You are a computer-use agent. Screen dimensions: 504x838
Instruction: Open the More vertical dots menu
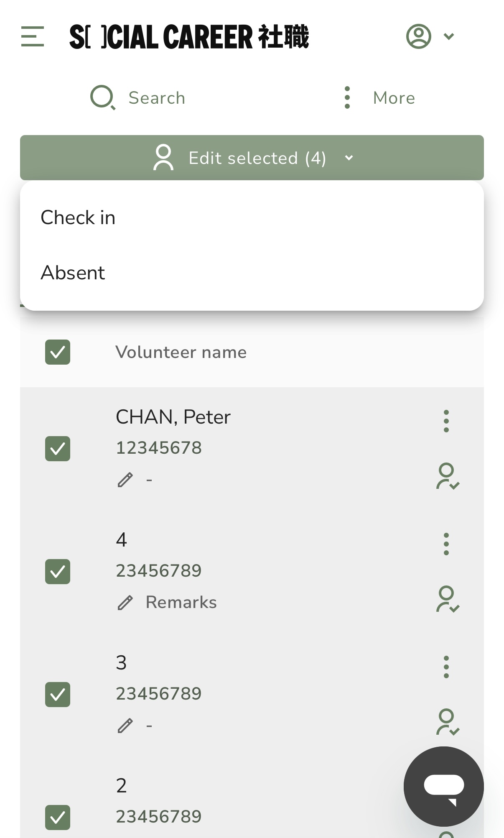347,98
